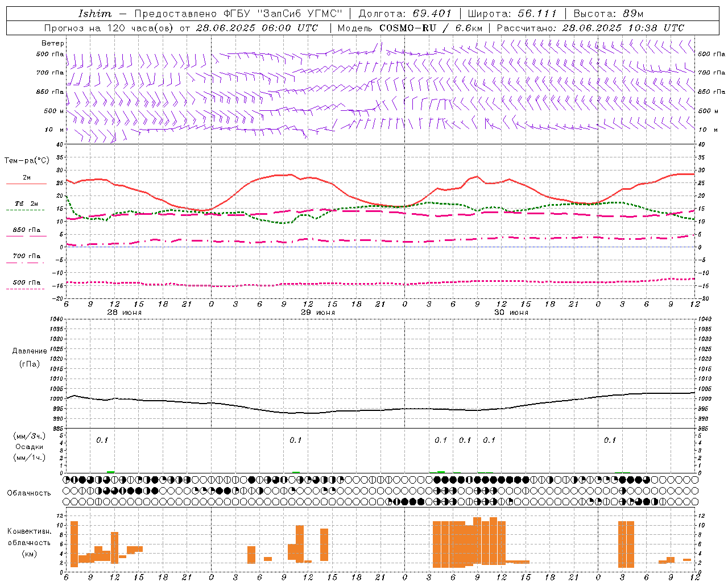Click the "(мм/1ч.)" precipitation unit label
The width and height of the screenshot is (728, 582).
click(30, 458)
